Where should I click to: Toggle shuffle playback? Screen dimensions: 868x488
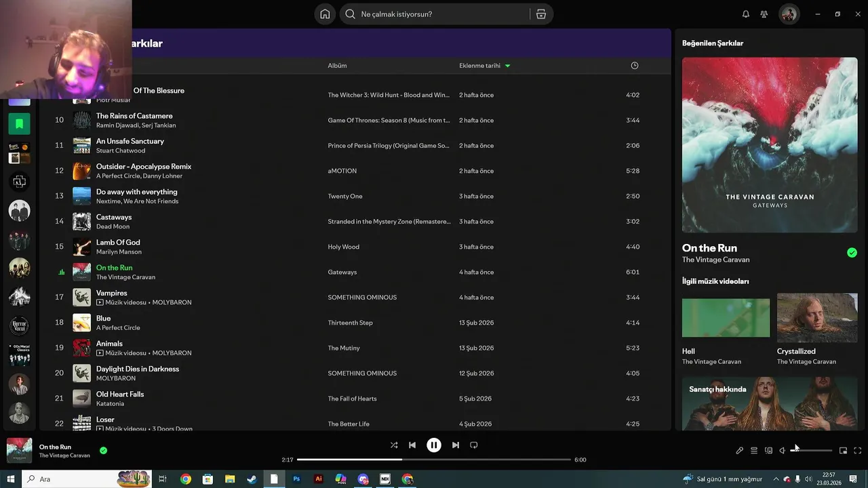pyautogui.click(x=394, y=445)
